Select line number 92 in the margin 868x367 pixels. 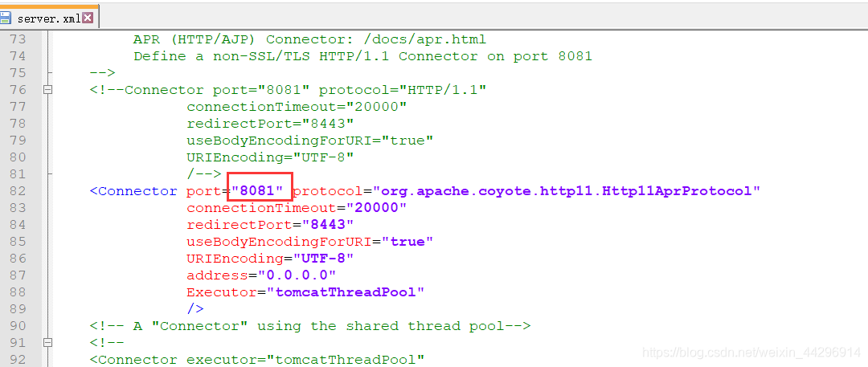(x=18, y=360)
